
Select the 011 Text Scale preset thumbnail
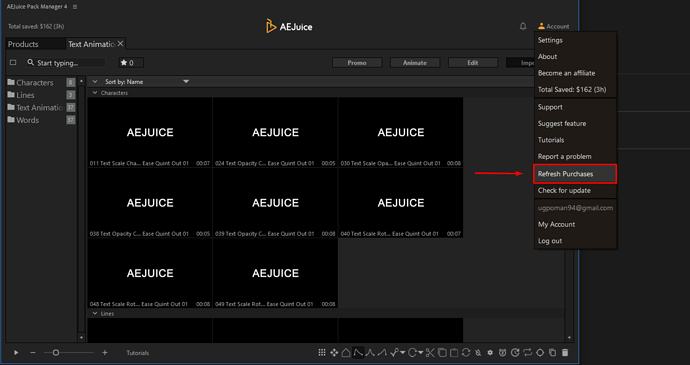point(150,132)
